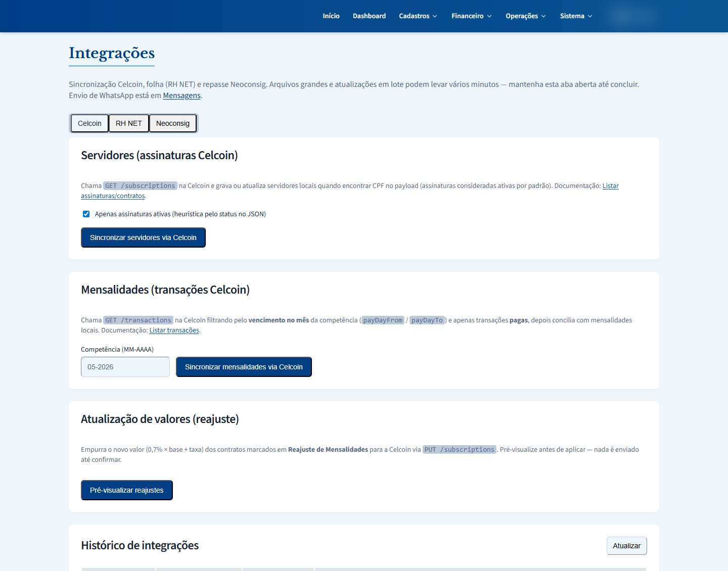The width and height of the screenshot is (728, 571).
Task: Click Sincronizar mensalidades via Celcoin button
Action: [x=244, y=367]
